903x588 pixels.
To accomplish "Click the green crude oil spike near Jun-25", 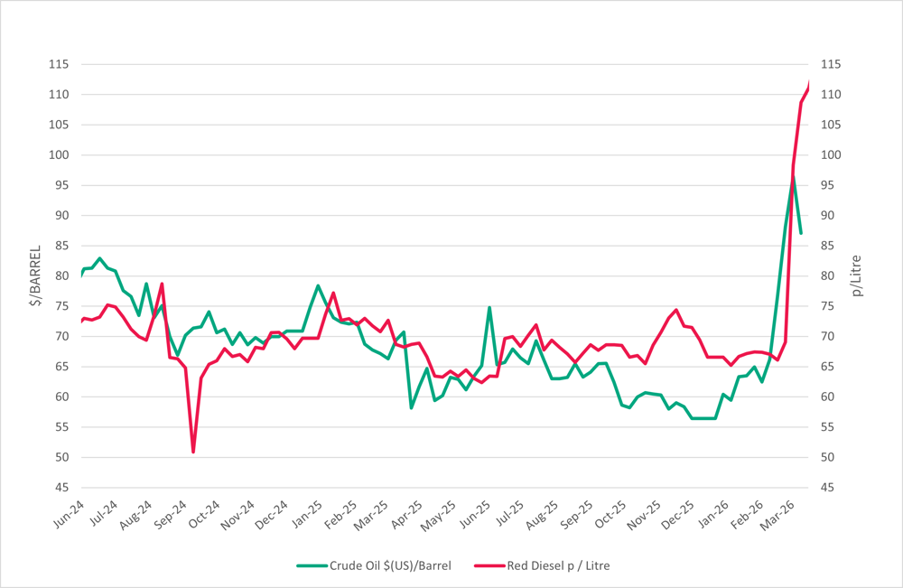I will point(489,307).
